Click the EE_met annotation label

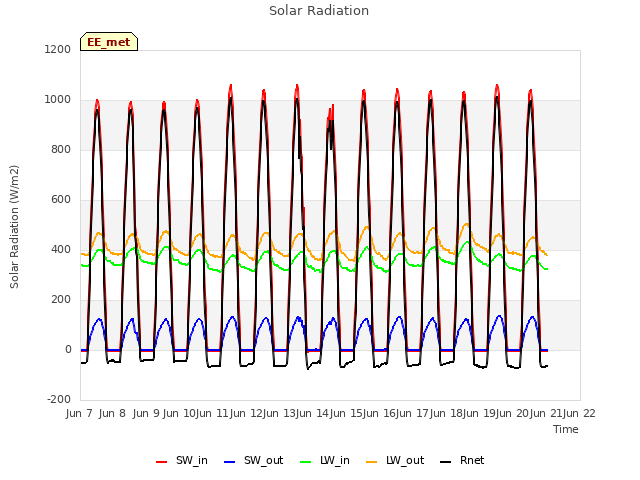pos(109,42)
